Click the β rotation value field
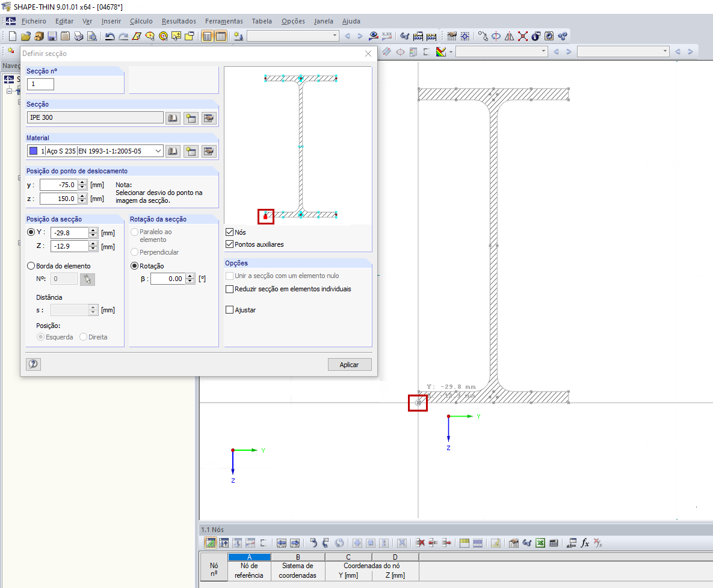This screenshot has height=588, width=713. [168, 279]
